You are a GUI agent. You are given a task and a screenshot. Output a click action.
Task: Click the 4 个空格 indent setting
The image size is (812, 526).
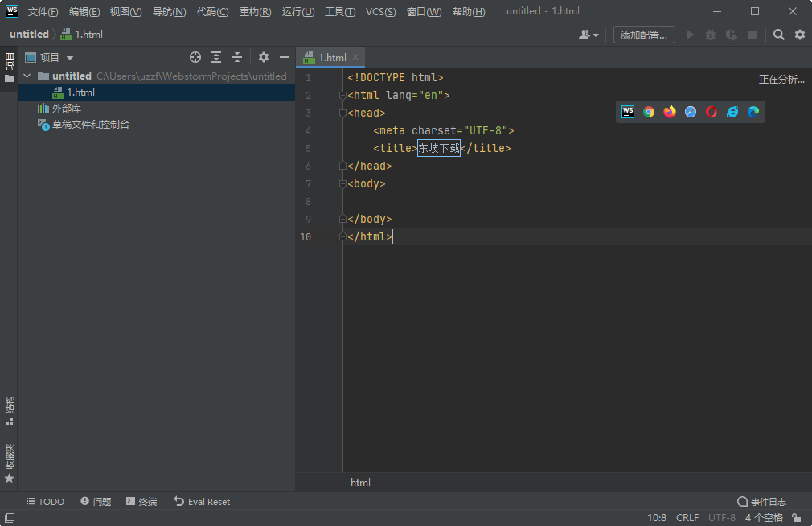764,518
